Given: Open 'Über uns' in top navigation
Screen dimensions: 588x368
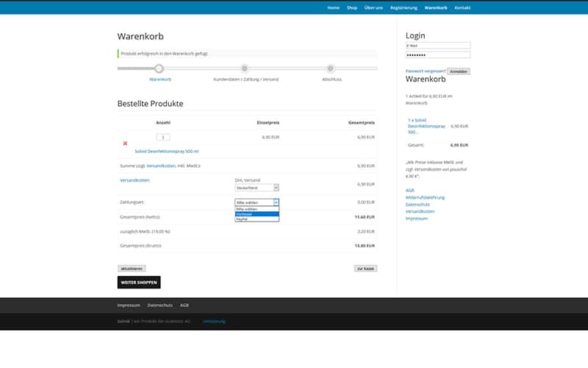Looking at the screenshot, I should tap(373, 8).
